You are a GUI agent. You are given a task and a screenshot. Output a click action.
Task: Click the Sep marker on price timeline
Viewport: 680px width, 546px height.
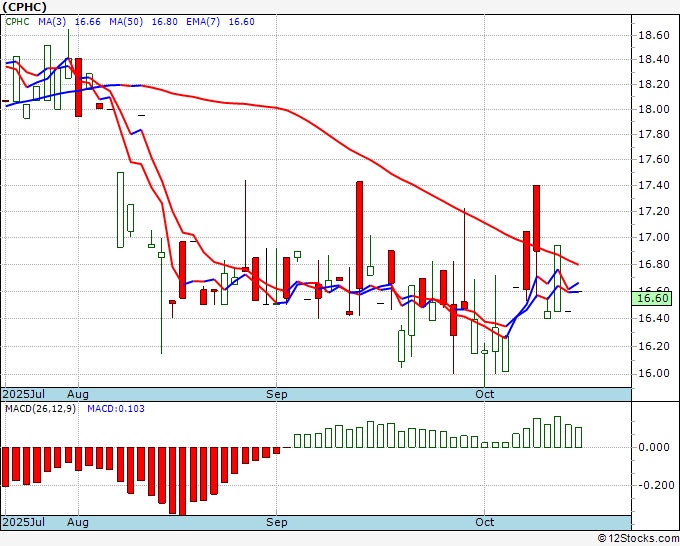point(277,394)
